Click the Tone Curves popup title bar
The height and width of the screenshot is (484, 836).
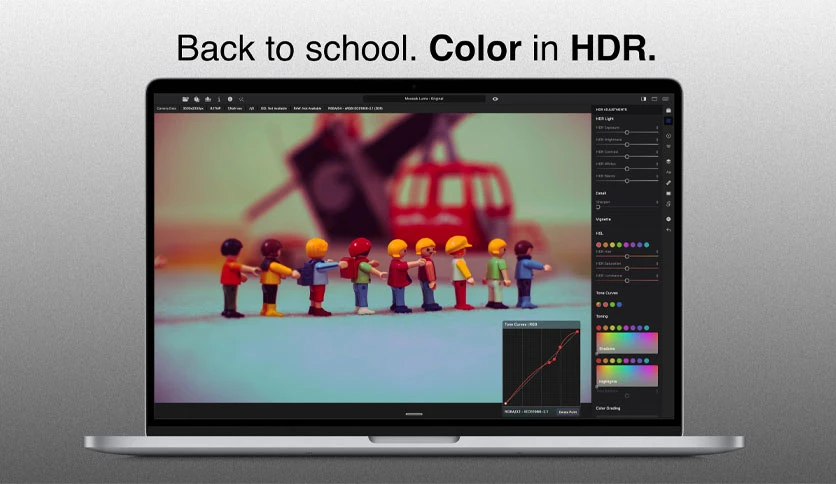click(541, 324)
